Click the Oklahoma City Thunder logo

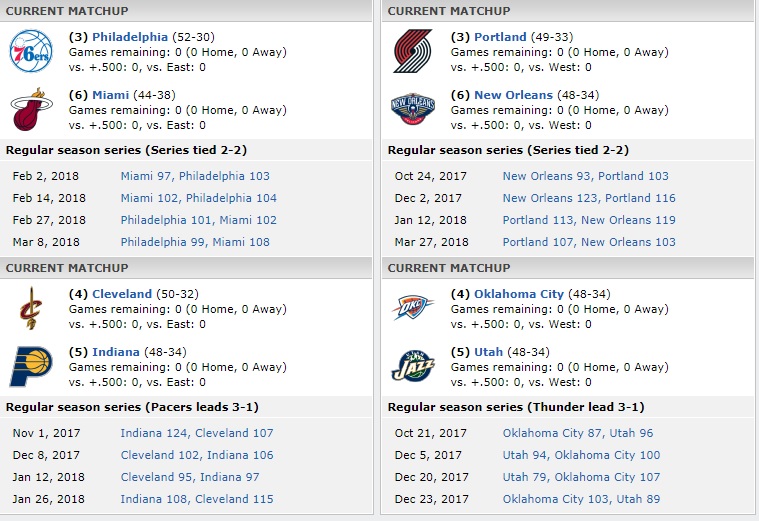(412, 308)
